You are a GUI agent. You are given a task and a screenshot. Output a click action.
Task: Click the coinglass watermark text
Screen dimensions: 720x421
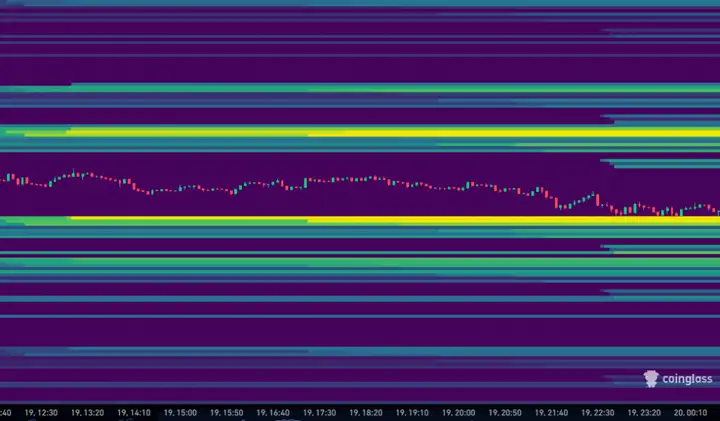click(684, 380)
